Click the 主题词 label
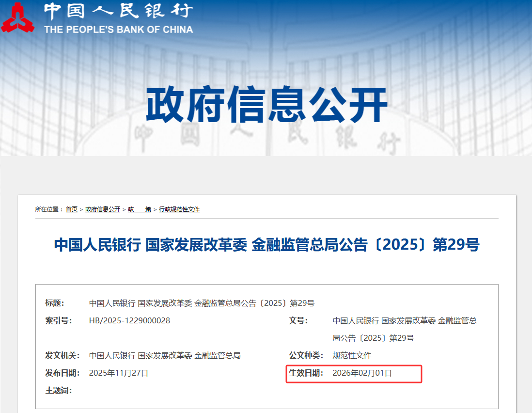Image resolution: width=532 pixels, height=413 pixels. (58, 390)
